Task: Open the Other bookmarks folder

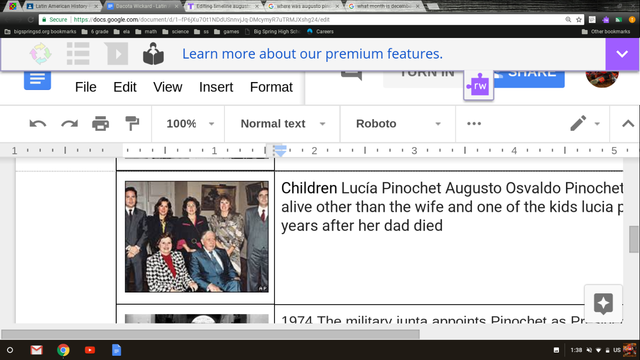Action: [x=606, y=31]
